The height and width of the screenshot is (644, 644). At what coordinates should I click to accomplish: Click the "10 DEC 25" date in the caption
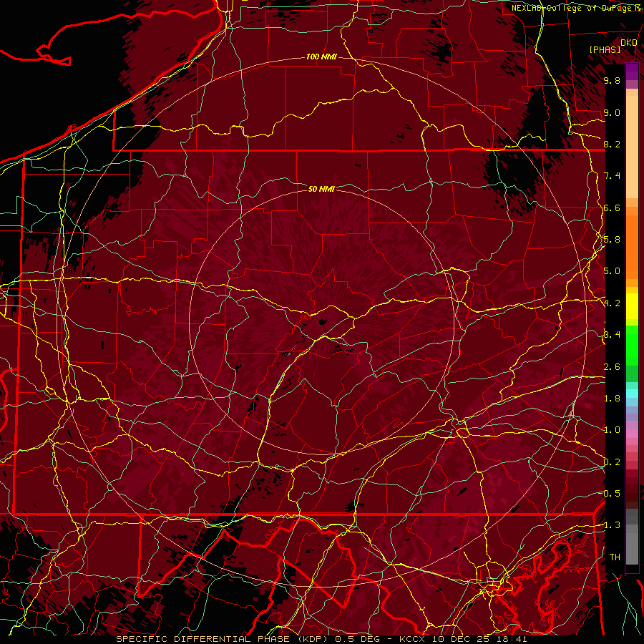pos(459,639)
